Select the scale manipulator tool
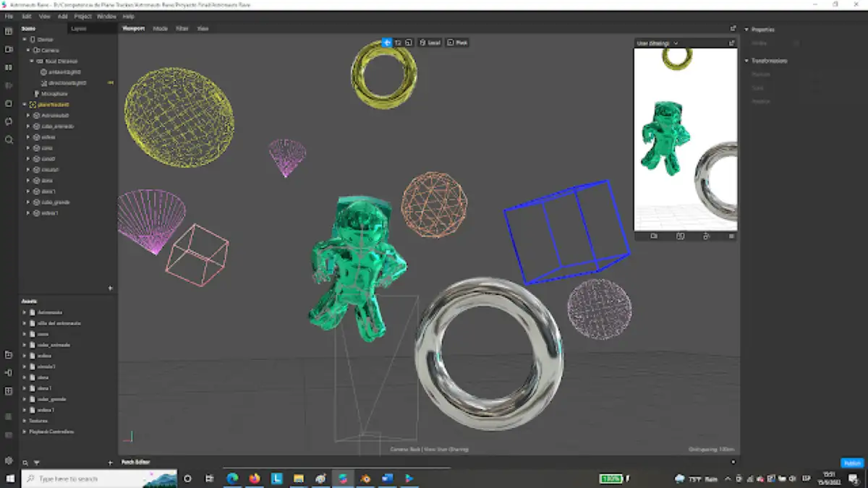Viewport: 868px width, 488px height. coord(409,43)
